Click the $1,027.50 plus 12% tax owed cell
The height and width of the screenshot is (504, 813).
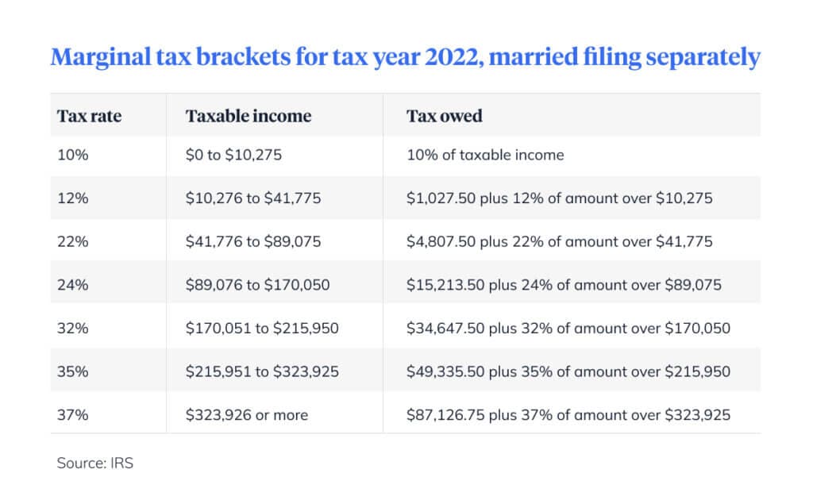560,198
